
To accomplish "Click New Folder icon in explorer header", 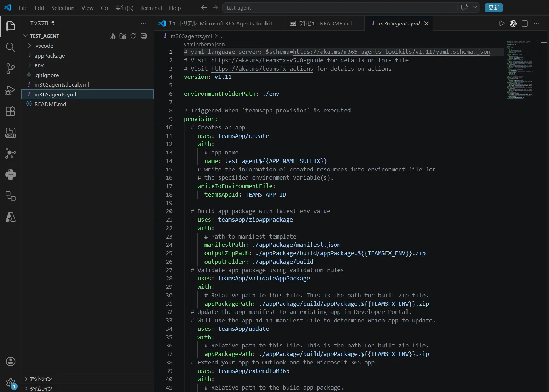I will pyautogui.click(x=123, y=36).
